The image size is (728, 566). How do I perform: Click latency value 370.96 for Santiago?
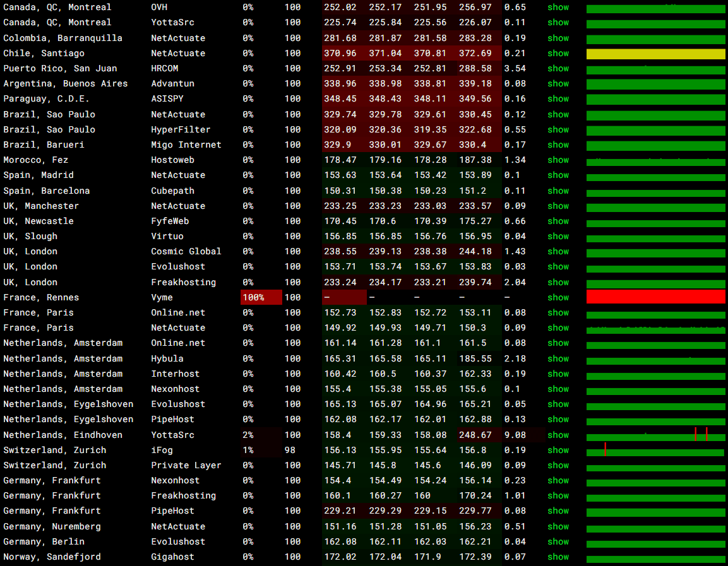coord(340,54)
